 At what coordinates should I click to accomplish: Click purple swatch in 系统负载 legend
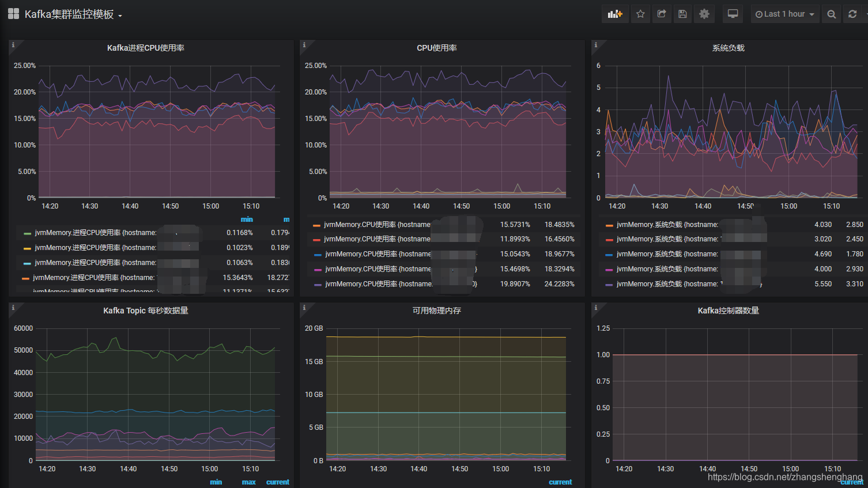pyautogui.click(x=609, y=285)
